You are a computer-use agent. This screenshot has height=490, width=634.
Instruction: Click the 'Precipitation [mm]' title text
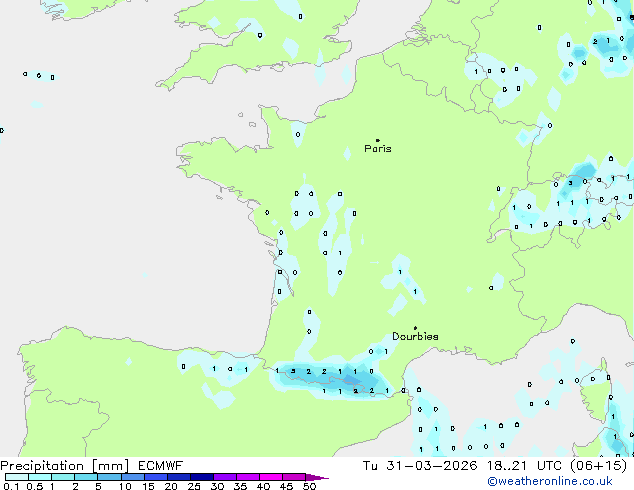(65, 466)
